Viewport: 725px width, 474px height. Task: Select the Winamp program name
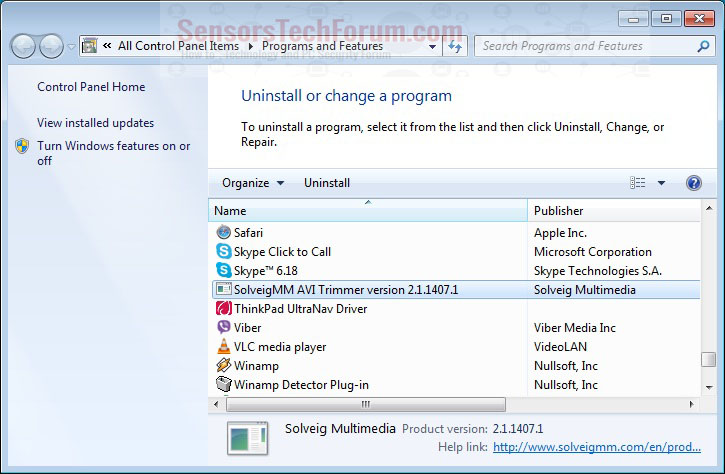point(256,366)
